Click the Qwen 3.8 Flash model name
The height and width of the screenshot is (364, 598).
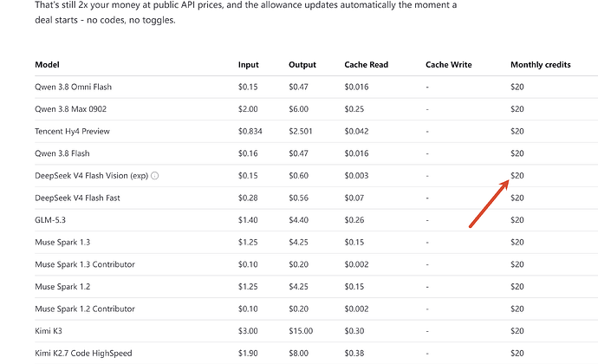click(x=62, y=153)
